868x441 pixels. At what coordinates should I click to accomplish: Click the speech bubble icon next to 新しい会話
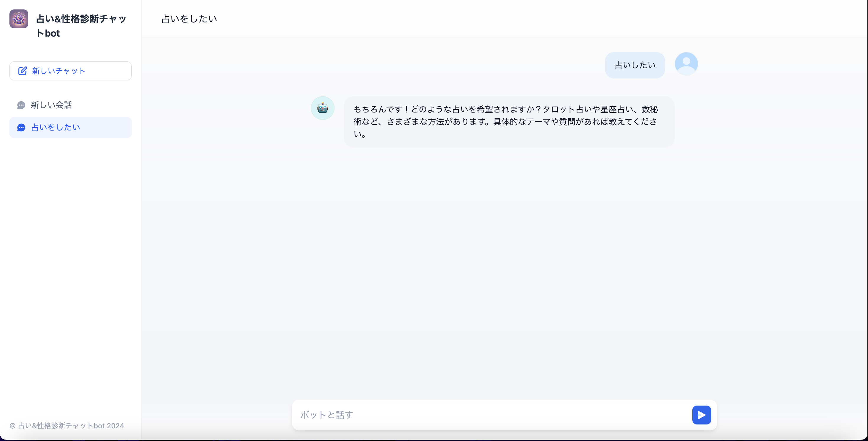[x=21, y=105]
